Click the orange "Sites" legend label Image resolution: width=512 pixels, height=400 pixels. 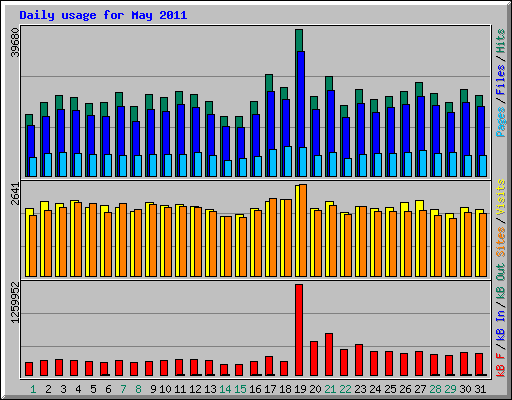pos(500,242)
